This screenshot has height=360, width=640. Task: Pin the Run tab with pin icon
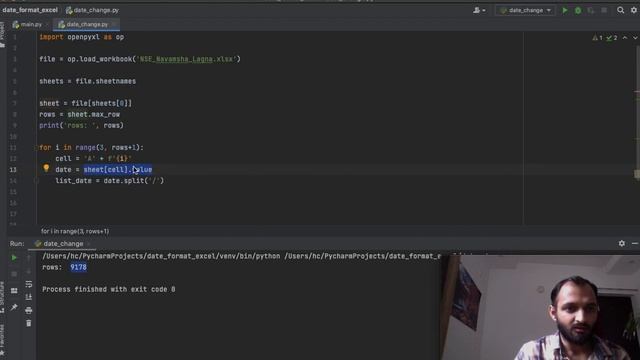tap(14, 307)
